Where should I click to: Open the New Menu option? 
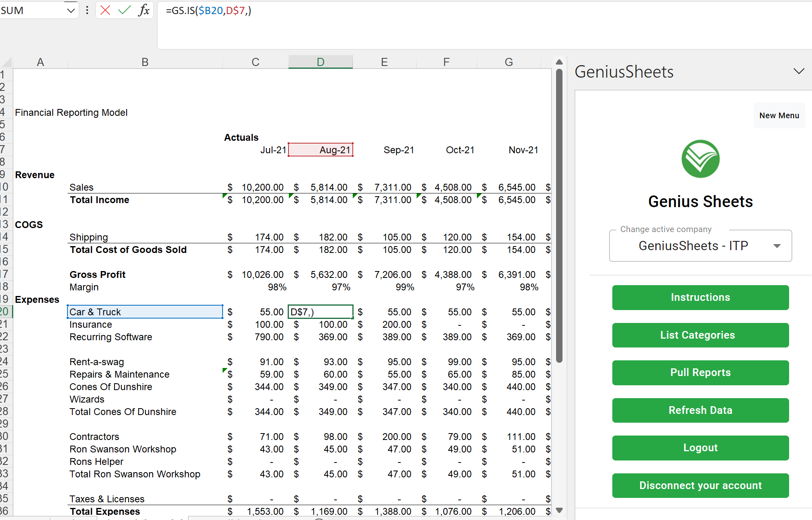tap(779, 115)
